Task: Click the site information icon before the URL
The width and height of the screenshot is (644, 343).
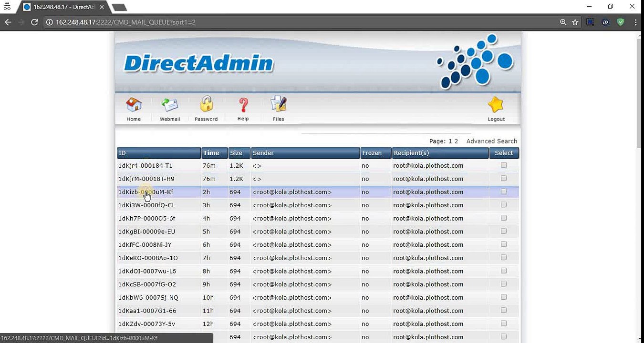Action: point(49,22)
